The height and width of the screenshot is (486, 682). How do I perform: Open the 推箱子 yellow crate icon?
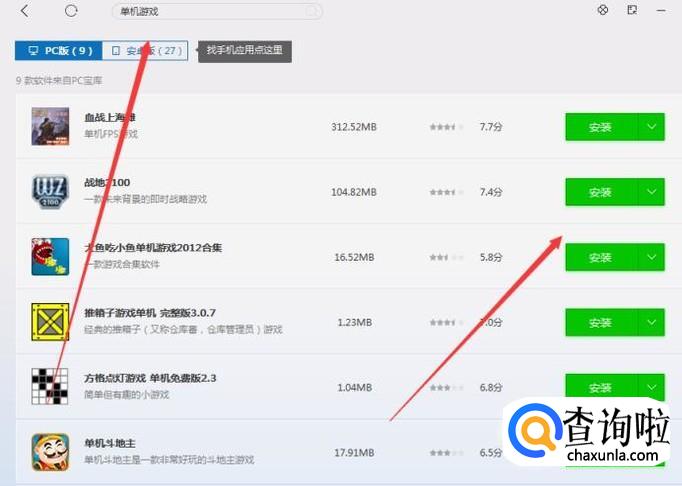click(50, 322)
